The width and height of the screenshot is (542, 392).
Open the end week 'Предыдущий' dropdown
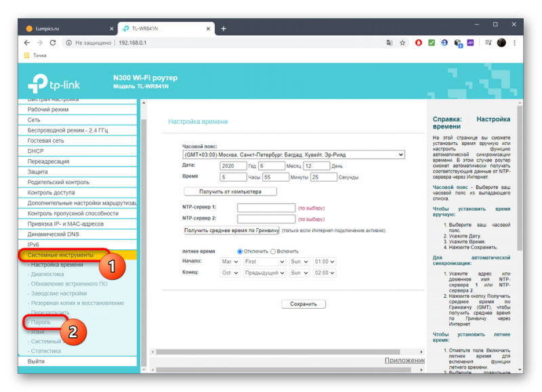[264, 273]
